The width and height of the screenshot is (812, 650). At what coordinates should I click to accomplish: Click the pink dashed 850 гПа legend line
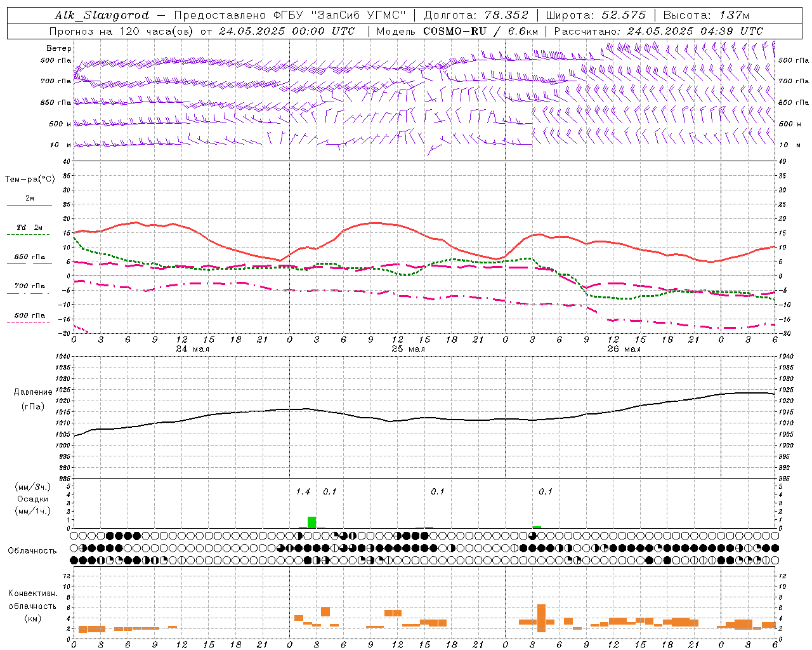coord(29,264)
